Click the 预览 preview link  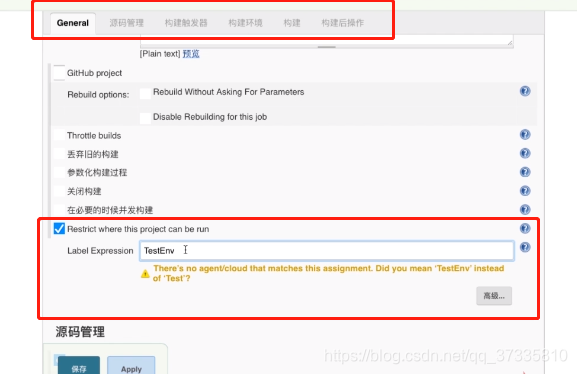click(x=191, y=54)
